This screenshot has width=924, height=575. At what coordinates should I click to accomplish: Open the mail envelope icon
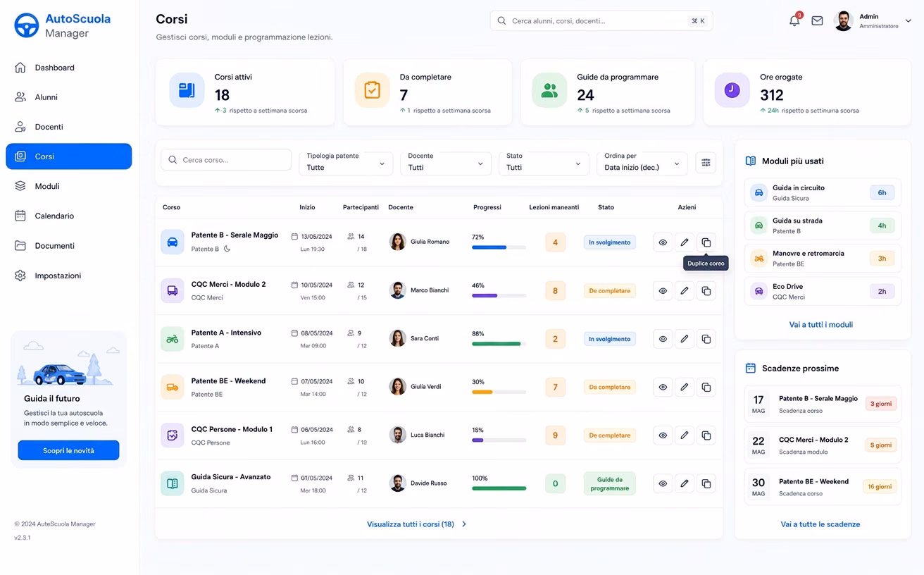tap(817, 21)
